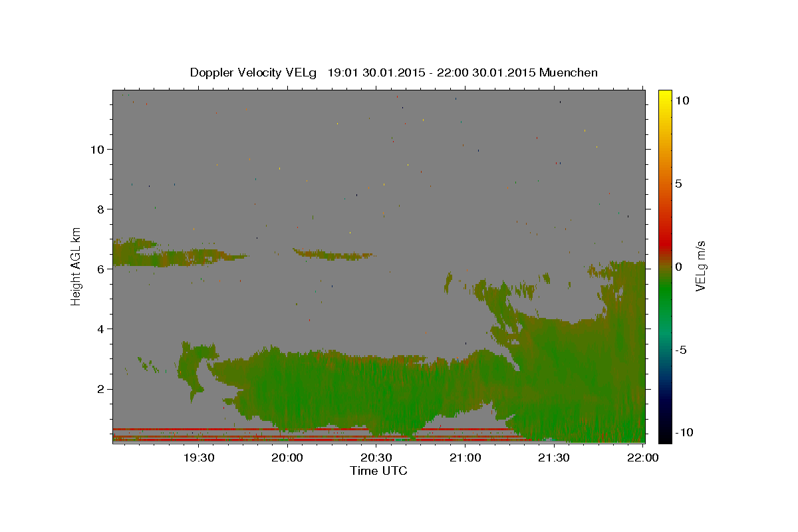
Task: Click the 20:30 time tick label
Action: tap(376, 458)
